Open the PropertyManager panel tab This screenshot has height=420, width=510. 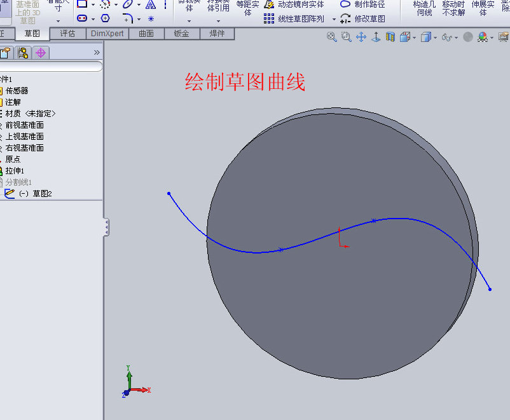[6, 53]
